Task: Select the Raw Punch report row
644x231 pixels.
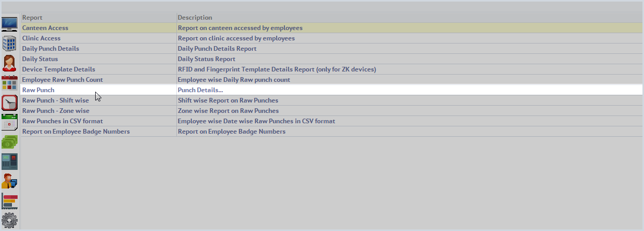Action: click(332, 90)
